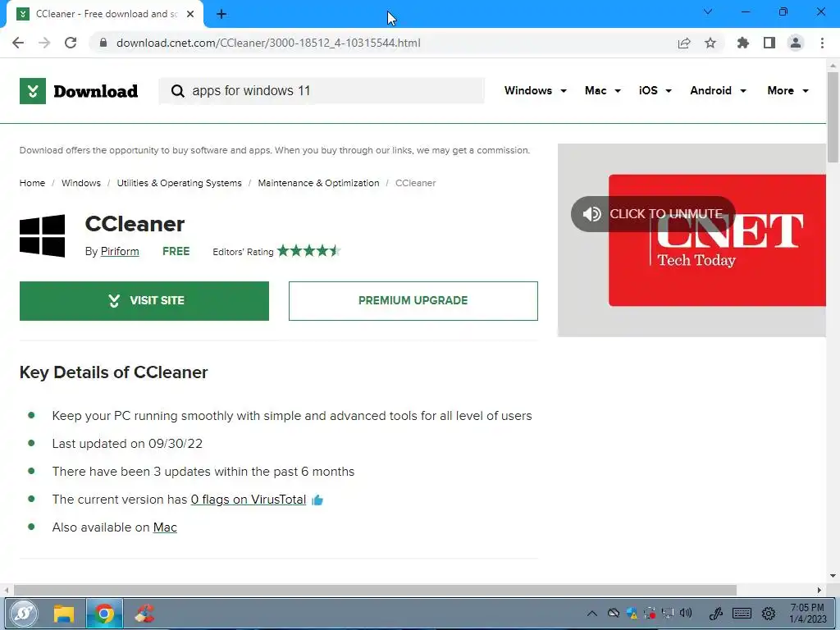Open the pen workspace tray icon
The image size is (840, 630).
click(715, 613)
